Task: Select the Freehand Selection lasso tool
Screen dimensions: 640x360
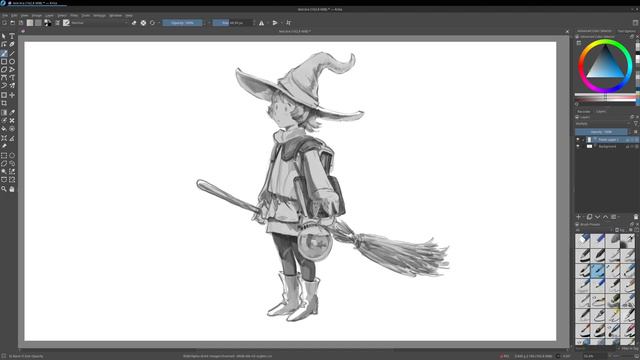Action: coord(12,164)
